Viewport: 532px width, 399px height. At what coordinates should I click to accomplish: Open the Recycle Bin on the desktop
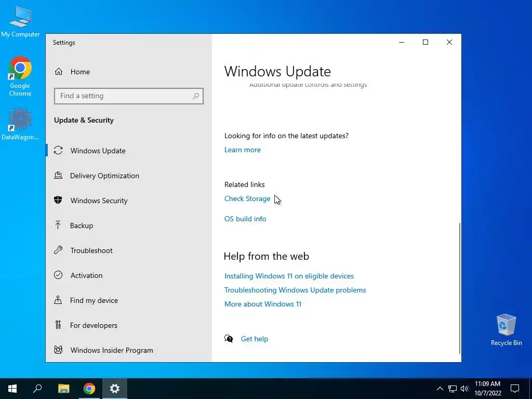click(x=506, y=330)
